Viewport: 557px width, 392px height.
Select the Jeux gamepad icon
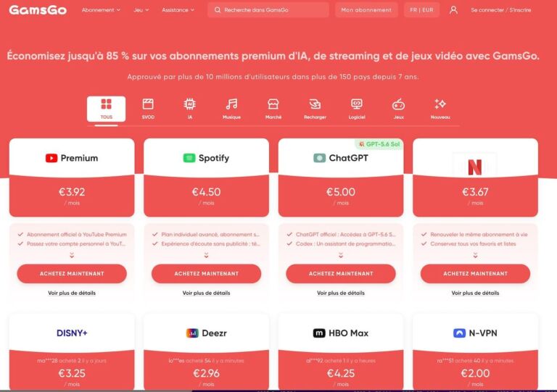click(x=398, y=104)
